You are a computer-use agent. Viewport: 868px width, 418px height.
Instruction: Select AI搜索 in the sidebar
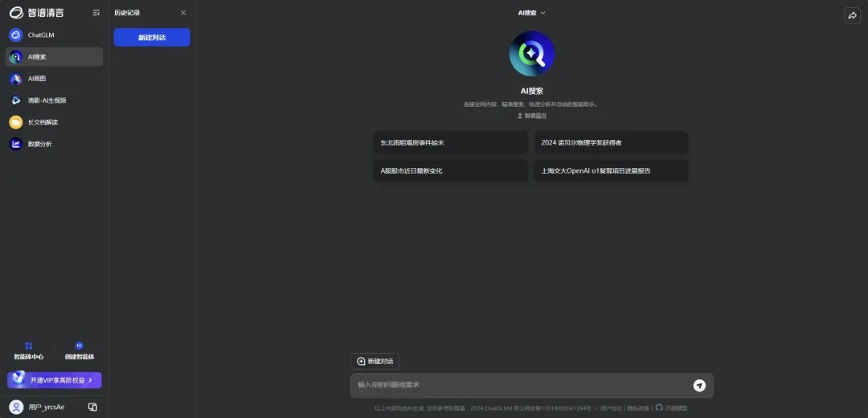click(55, 56)
